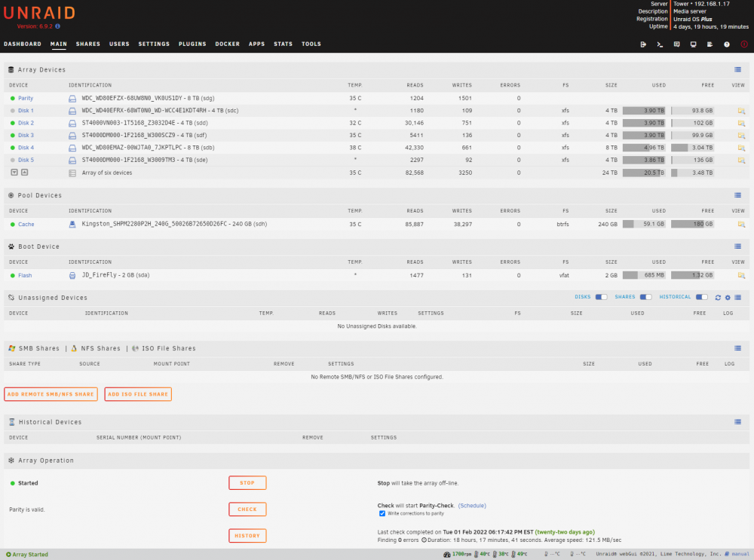
Task: Collapse the Pool Devices section view toggle
Action: pos(737,195)
